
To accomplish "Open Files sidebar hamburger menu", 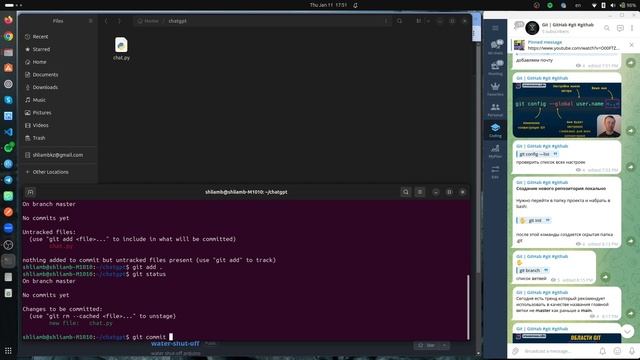I will (x=91, y=21).
